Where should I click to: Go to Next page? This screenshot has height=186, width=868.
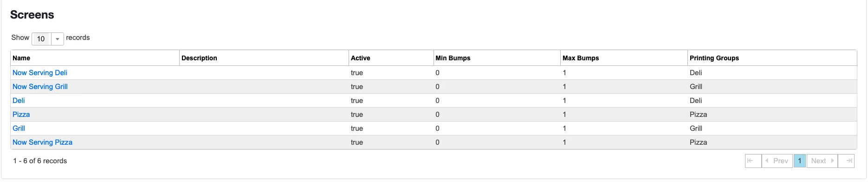(822, 161)
